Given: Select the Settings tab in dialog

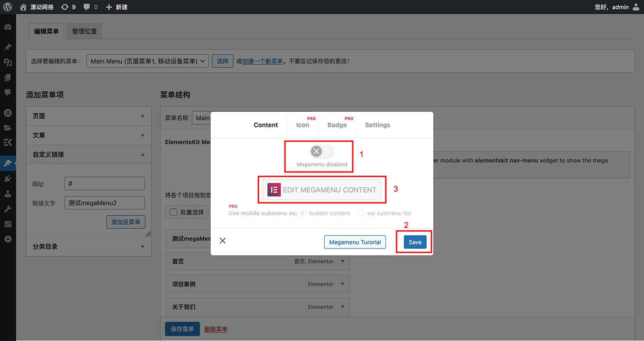Looking at the screenshot, I should point(377,125).
